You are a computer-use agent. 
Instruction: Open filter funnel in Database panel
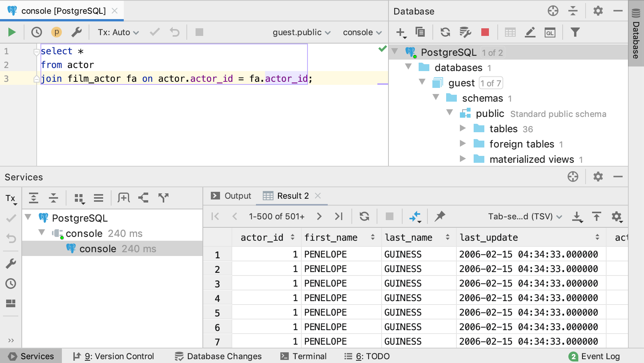pos(575,32)
